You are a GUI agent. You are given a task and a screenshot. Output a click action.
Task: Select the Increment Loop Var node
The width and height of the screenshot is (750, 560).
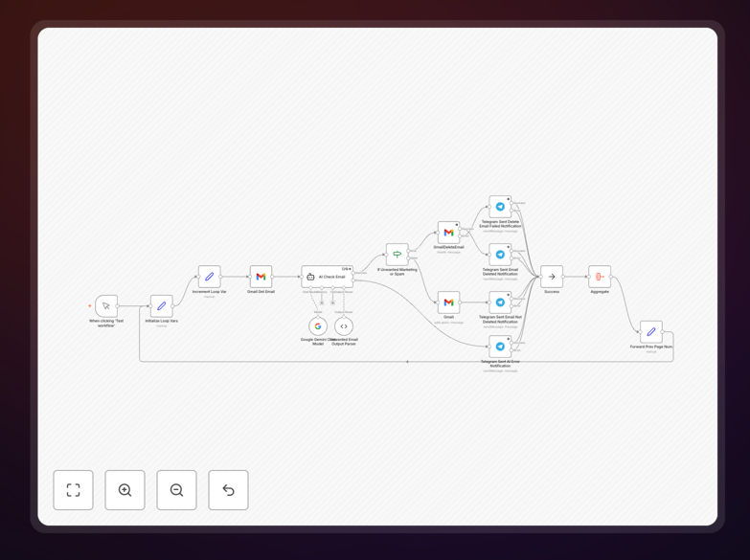click(x=210, y=277)
